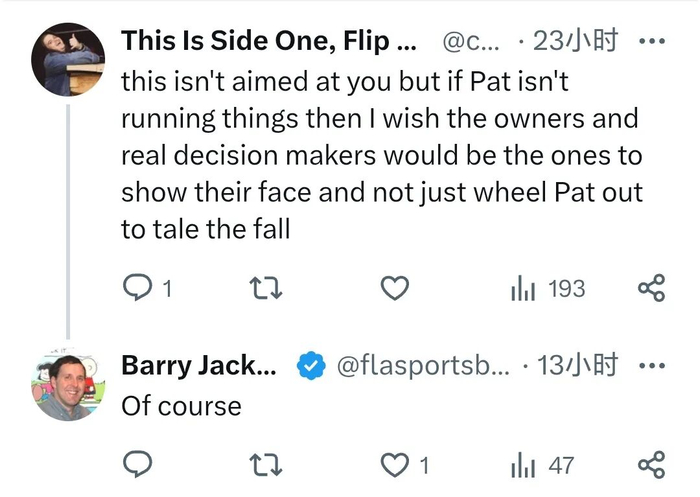Open more options on Barry Jackson's reply

pos(651,366)
